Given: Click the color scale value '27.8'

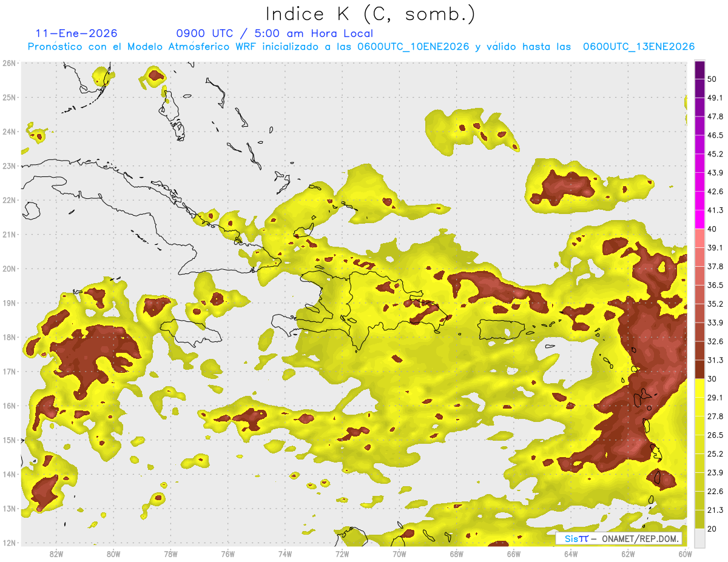Looking at the screenshot, I should (715, 416).
